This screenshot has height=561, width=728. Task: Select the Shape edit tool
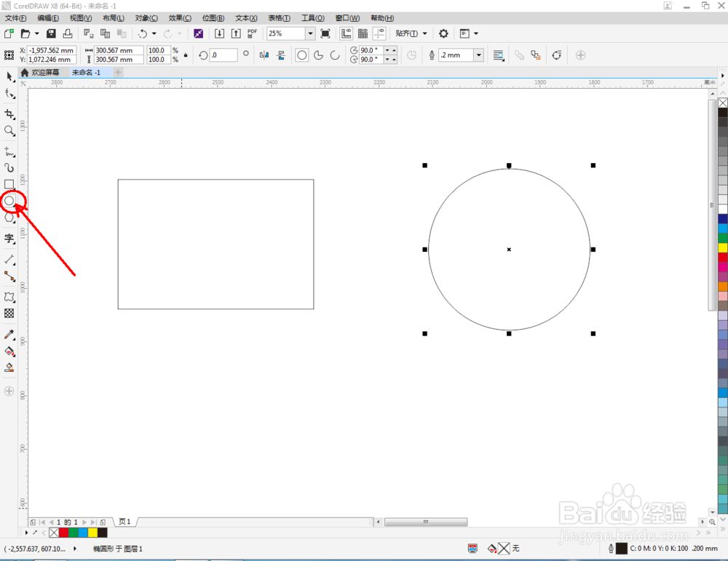tap(9, 94)
